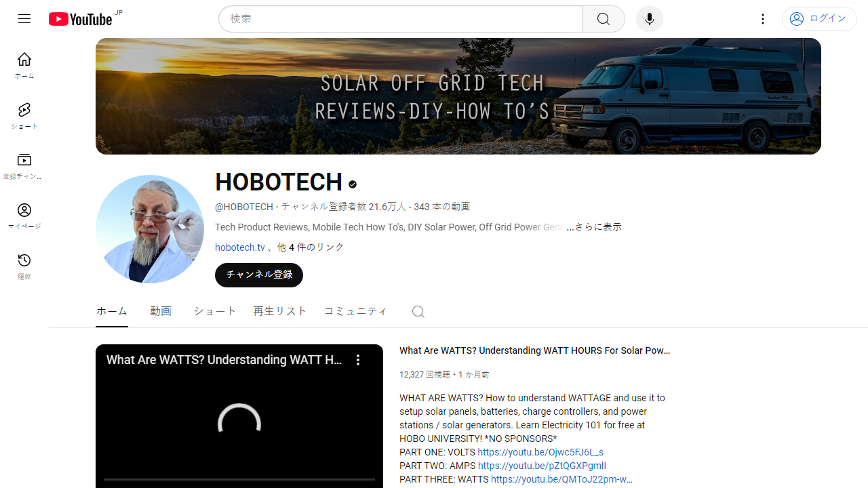Click the featured video progress bar
Image resolution: width=868 pixels, height=488 pixels.
tap(239, 479)
